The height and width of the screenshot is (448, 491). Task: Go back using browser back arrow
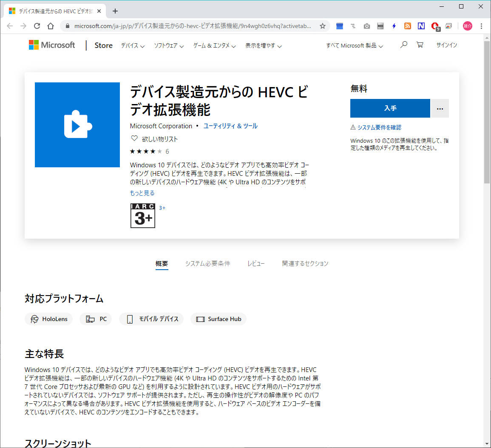tap(10, 26)
